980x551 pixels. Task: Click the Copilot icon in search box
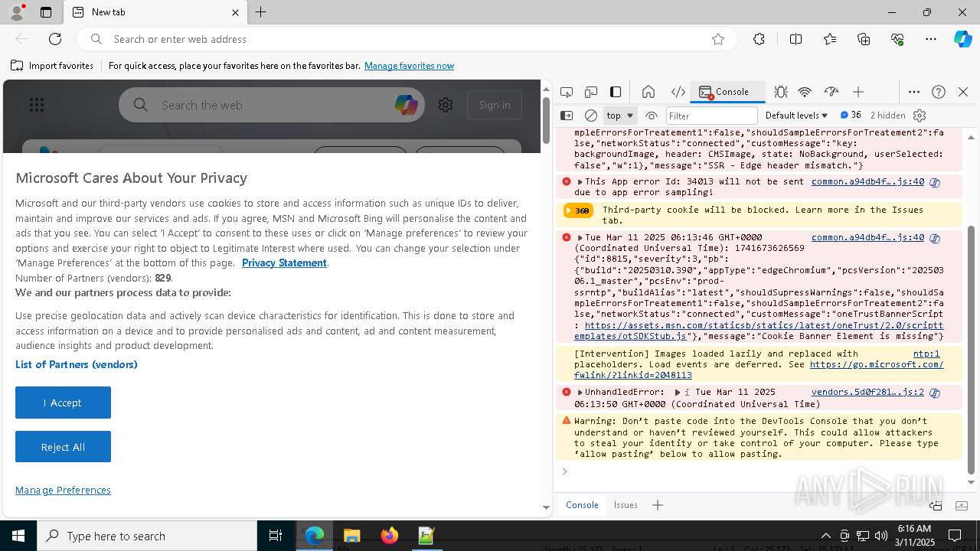tap(406, 105)
